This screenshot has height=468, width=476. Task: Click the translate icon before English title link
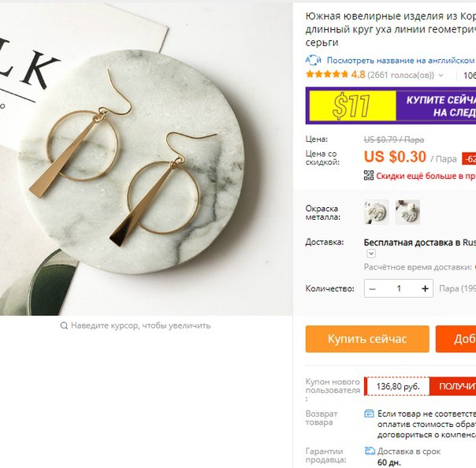pyautogui.click(x=314, y=61)
